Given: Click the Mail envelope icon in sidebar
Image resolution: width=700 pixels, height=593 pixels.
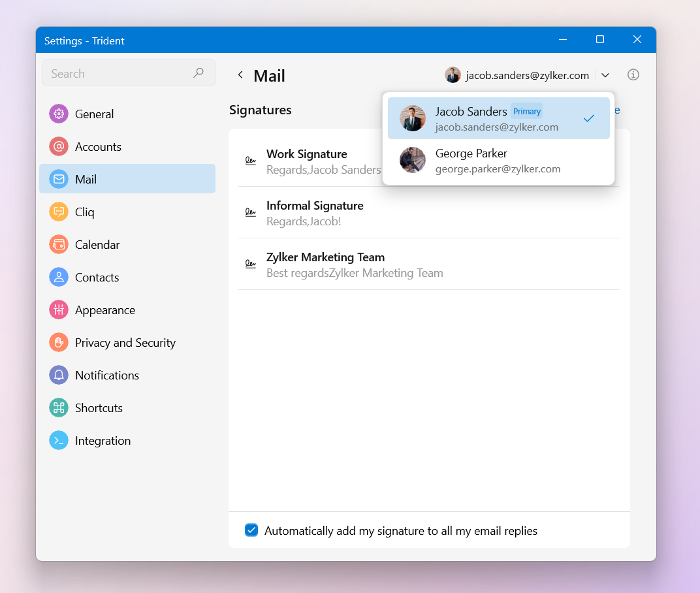Looking at the screenshot, I should pyautogui.click(x=59, y=179).
